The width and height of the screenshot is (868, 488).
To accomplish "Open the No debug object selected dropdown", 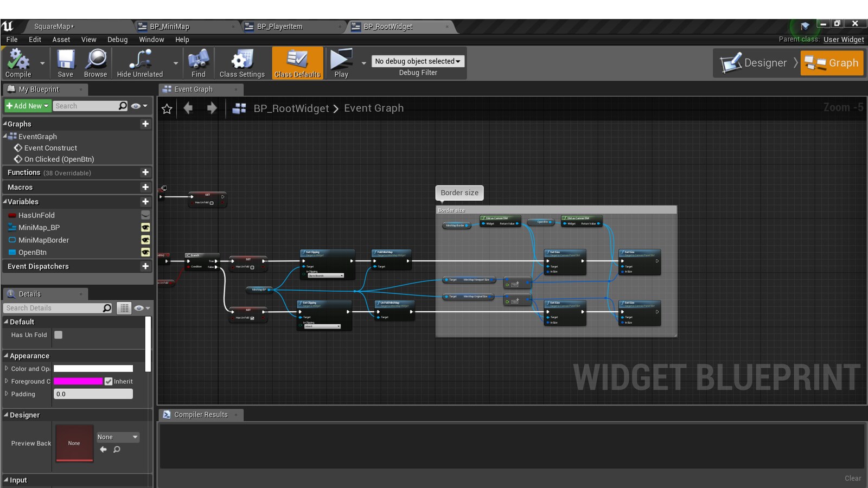I will coord(417,61).
